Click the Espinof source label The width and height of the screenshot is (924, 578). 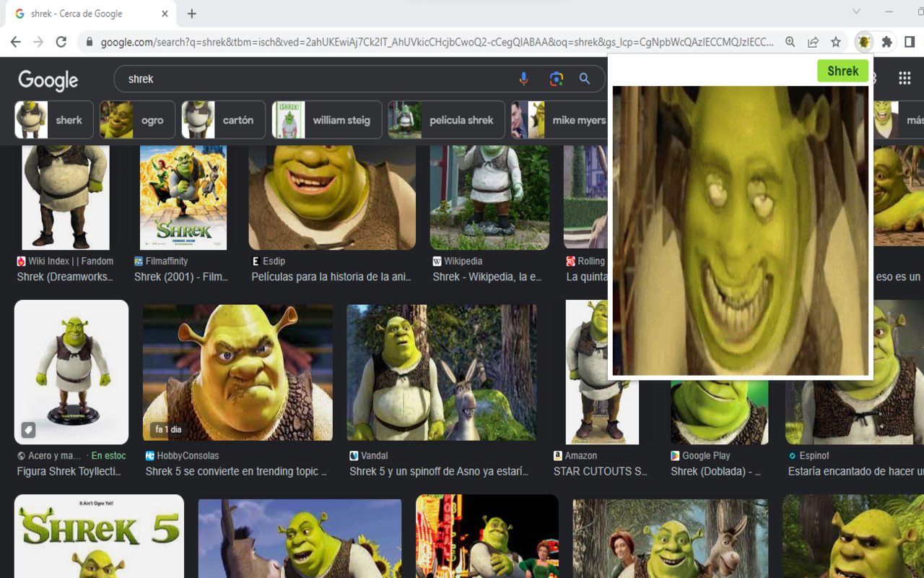point(814,456)
